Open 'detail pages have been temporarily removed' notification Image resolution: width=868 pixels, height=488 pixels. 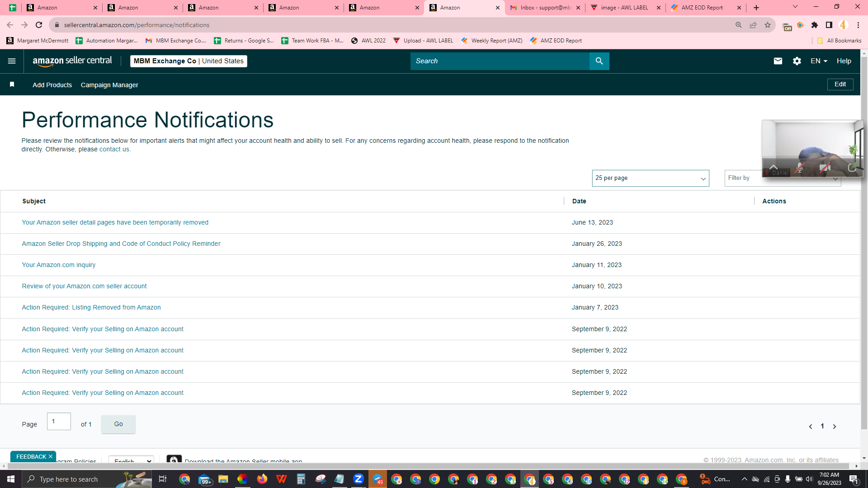115,222
